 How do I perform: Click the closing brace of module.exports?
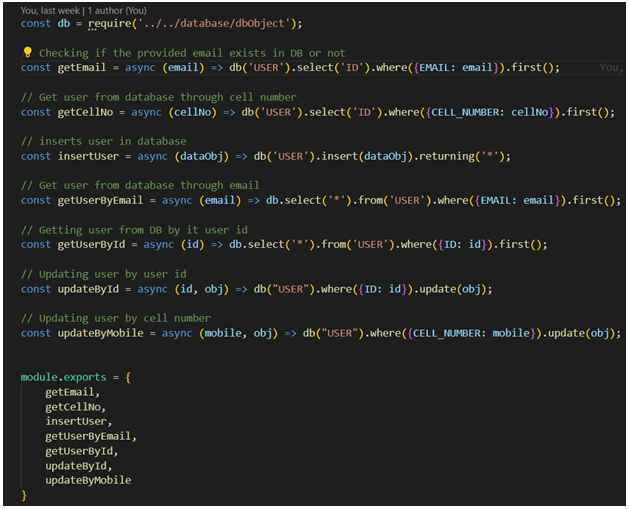coord(24,494)
